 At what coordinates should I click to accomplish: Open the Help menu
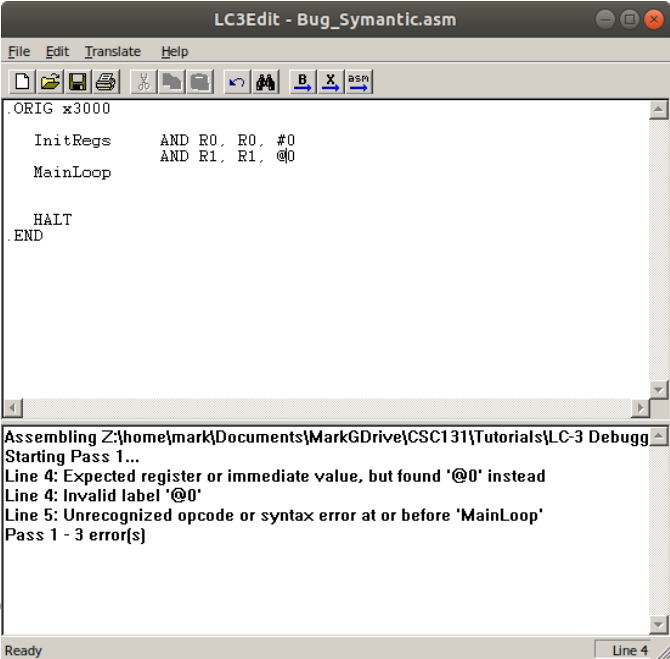174,52
